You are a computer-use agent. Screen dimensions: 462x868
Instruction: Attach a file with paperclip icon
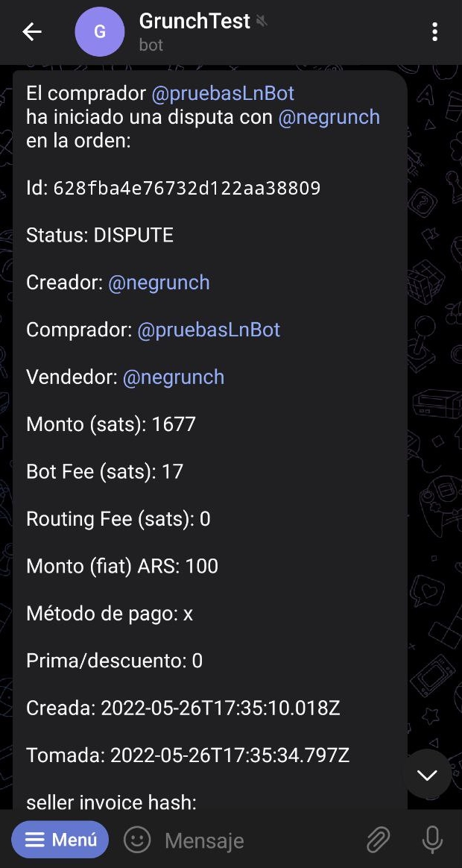379,840
